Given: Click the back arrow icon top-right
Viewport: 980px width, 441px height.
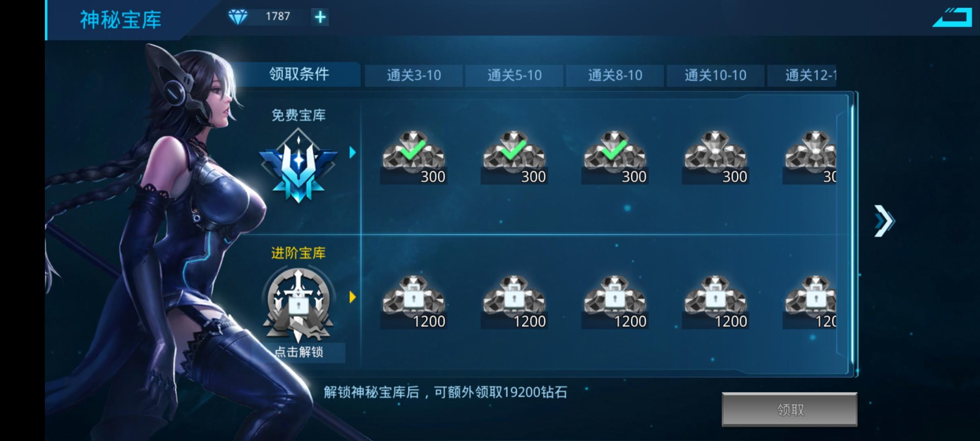Looking at the screenshot, I should (x=952, y=17).
